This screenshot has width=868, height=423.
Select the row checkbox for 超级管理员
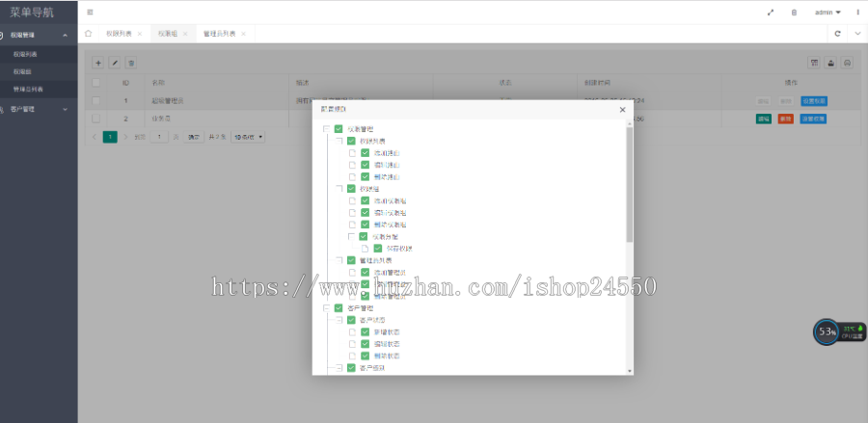click(x=96, y=100)
